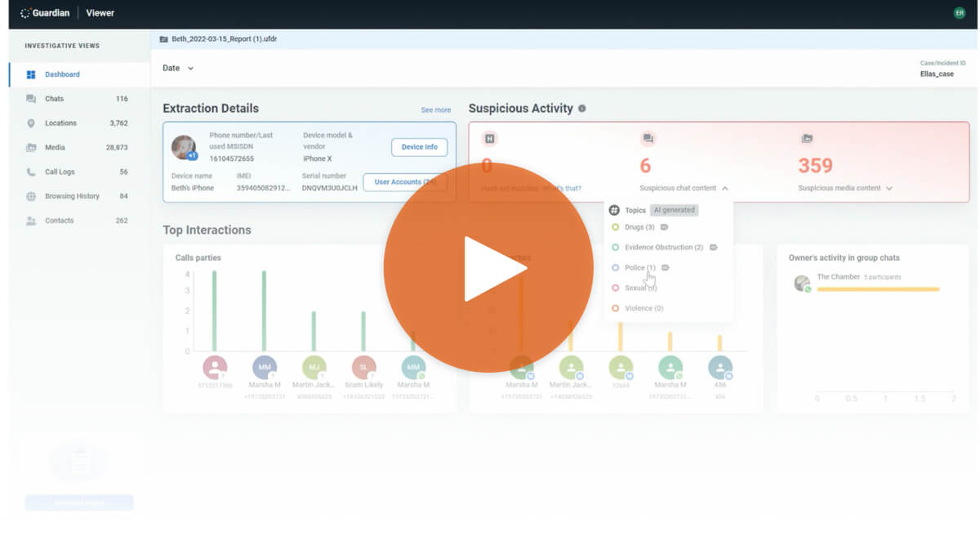
Task: Click the info icon beside Suspicious Activity
Action: (x=581, y=109)
